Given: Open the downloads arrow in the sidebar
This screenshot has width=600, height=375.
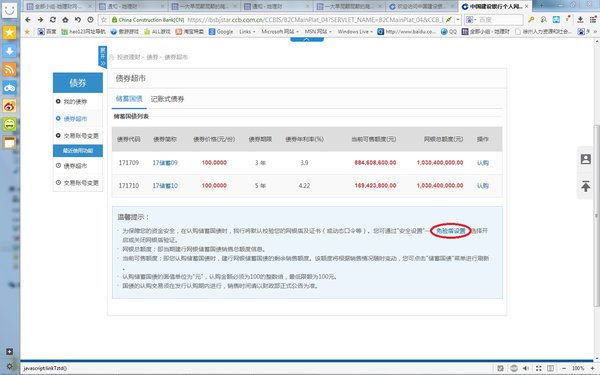Looking at the screenshot, I should coord(10,51).
